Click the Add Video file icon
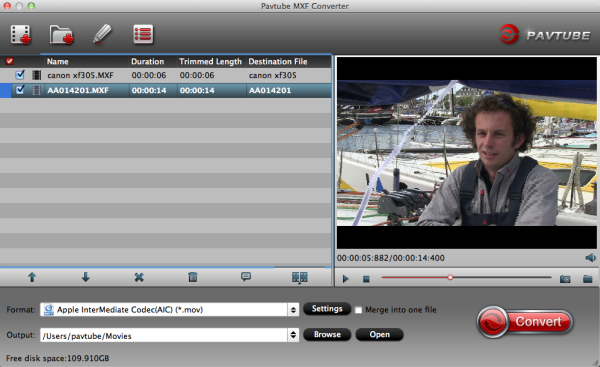The height and width of the screenshot is (367, 600). 21,34
